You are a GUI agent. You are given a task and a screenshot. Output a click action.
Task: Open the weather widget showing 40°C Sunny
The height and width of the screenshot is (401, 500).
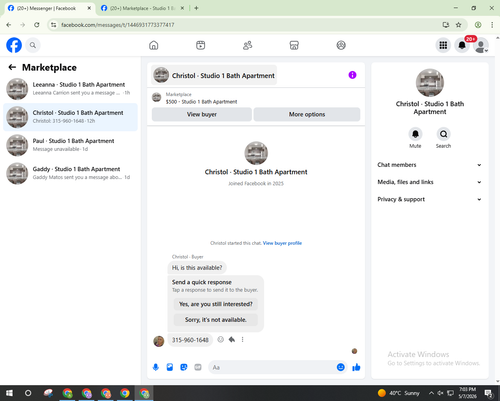[399, 393]
